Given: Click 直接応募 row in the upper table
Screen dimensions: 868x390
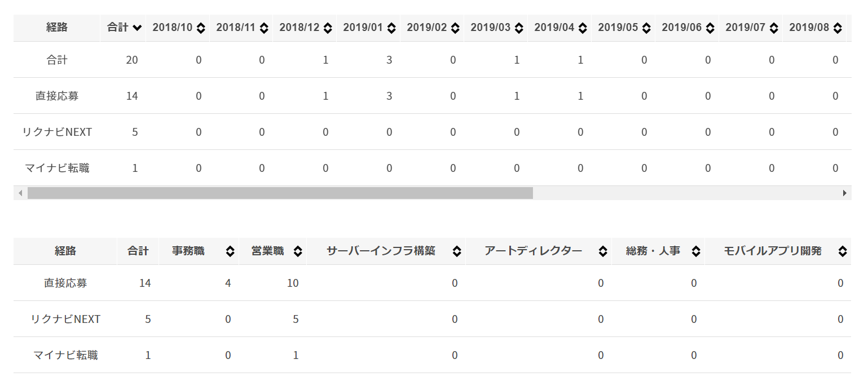Looking at the screenshot, I should coord(57,96).
